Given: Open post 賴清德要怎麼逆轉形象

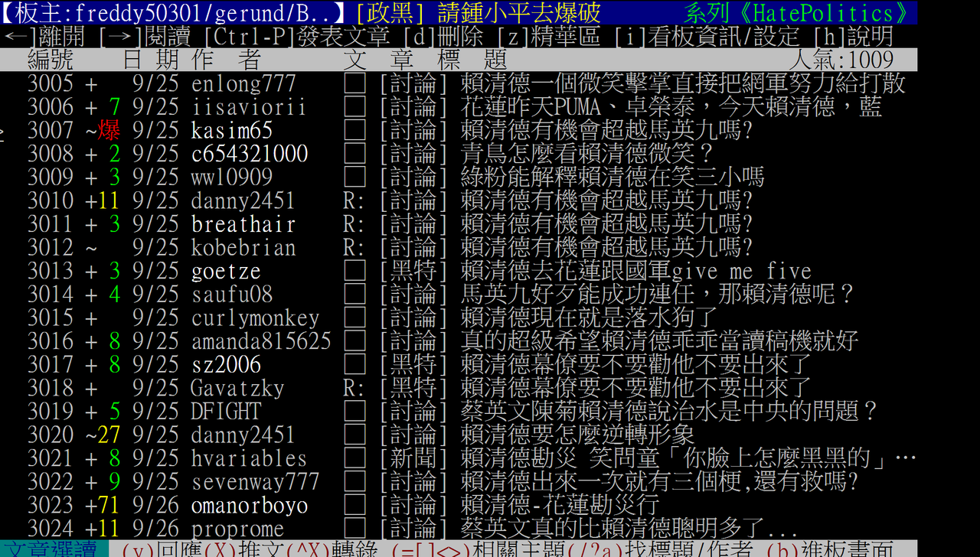Looking at the screenshot, I should pos(578,435).
